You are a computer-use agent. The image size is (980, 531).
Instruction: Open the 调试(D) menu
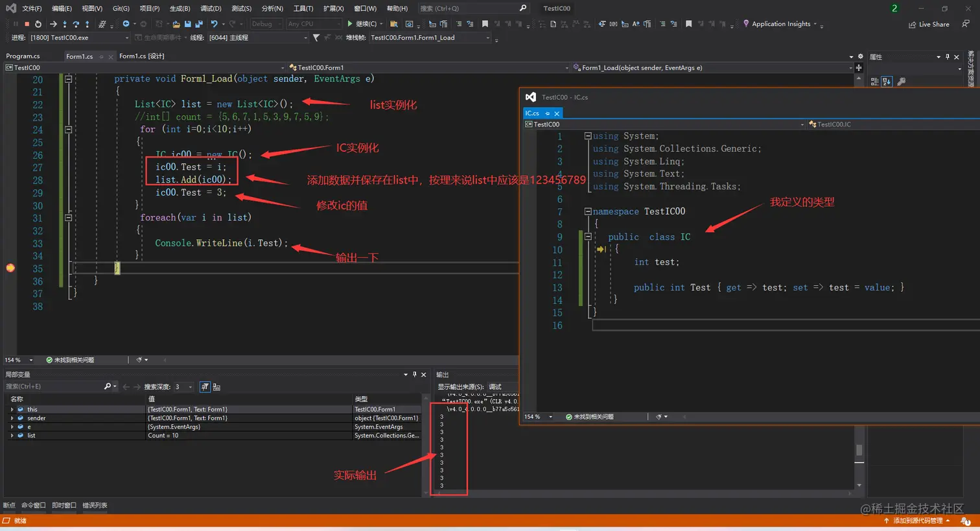click(x=211, y=8)
